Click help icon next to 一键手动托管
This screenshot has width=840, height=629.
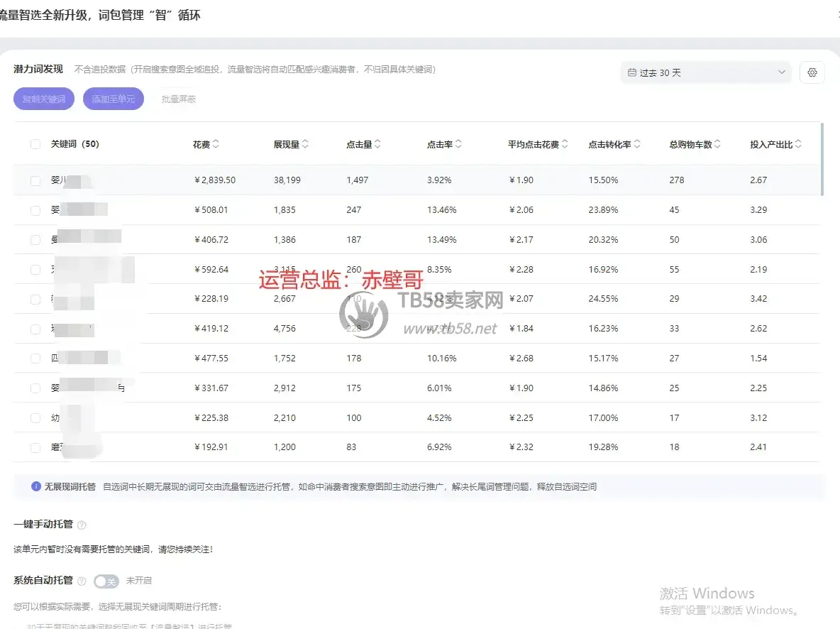point(82,525)
